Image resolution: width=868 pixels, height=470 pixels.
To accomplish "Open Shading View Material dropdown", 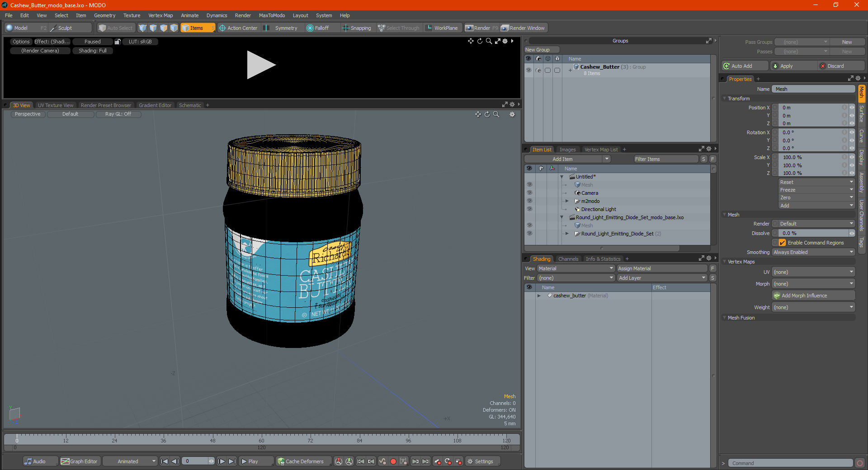I will (576, 268).
